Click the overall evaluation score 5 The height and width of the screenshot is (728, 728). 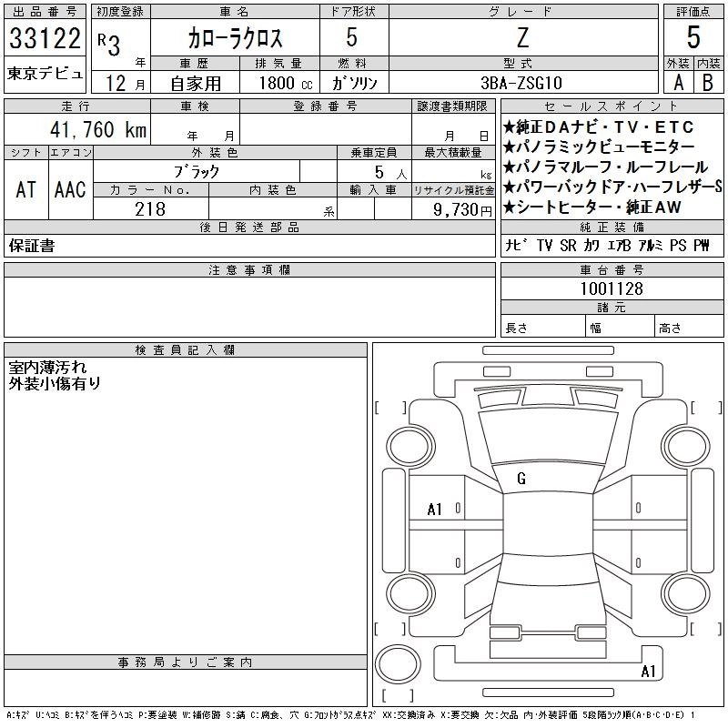pyautogui.click(x=693, y=37)
